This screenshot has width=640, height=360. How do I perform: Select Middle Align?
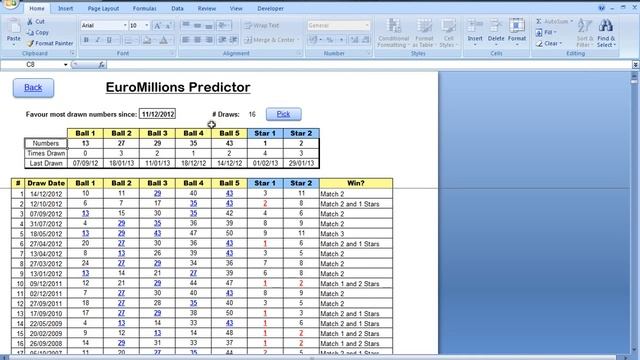click(197, 25)
